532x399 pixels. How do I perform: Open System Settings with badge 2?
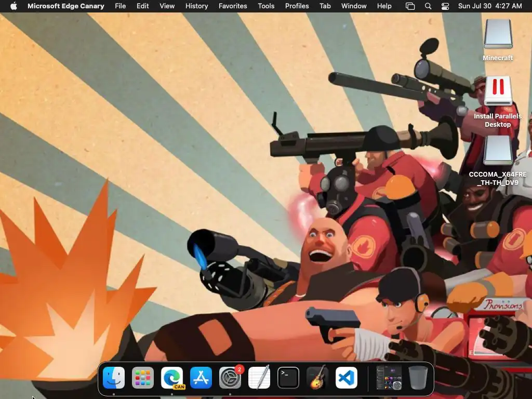231,377
